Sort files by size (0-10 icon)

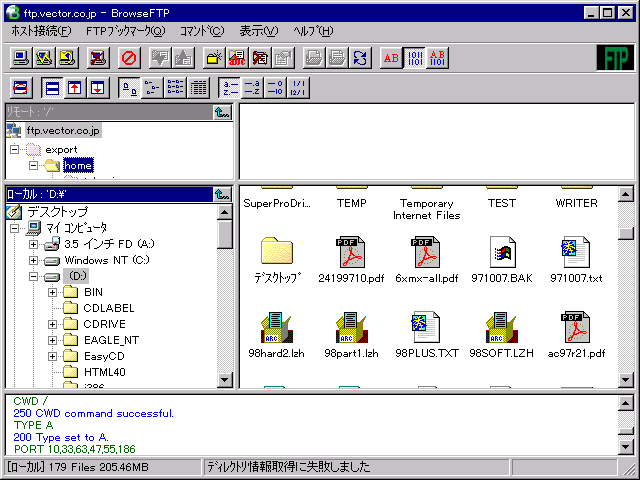[276, 88]
